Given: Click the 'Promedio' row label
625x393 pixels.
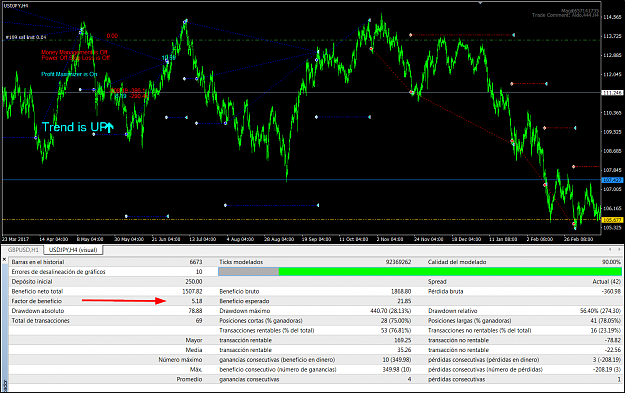Looking at the screenshot, I should [189, 379].
